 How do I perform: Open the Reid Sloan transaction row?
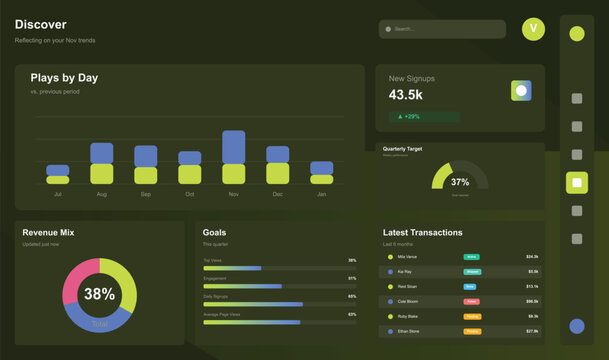tap(460, 287)
